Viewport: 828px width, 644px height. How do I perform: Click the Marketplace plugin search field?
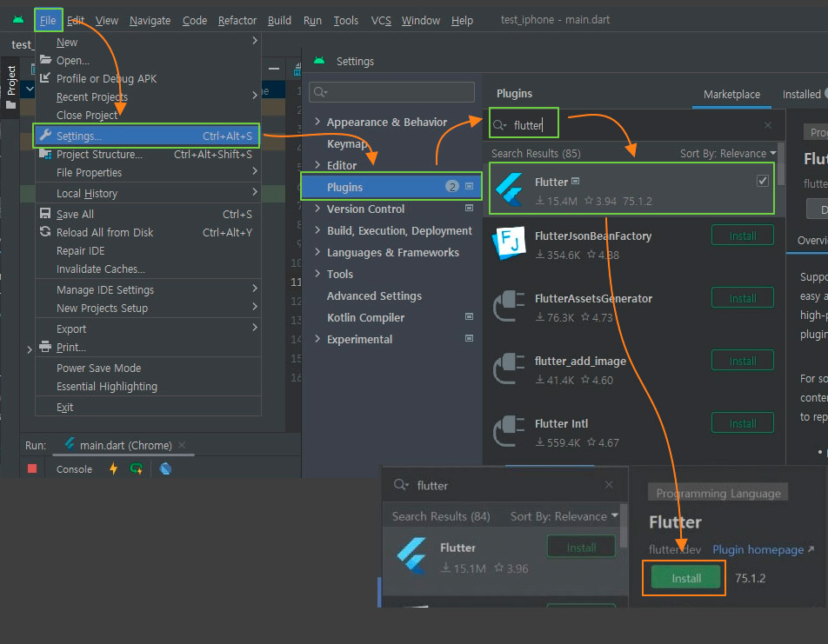(634, 125)
